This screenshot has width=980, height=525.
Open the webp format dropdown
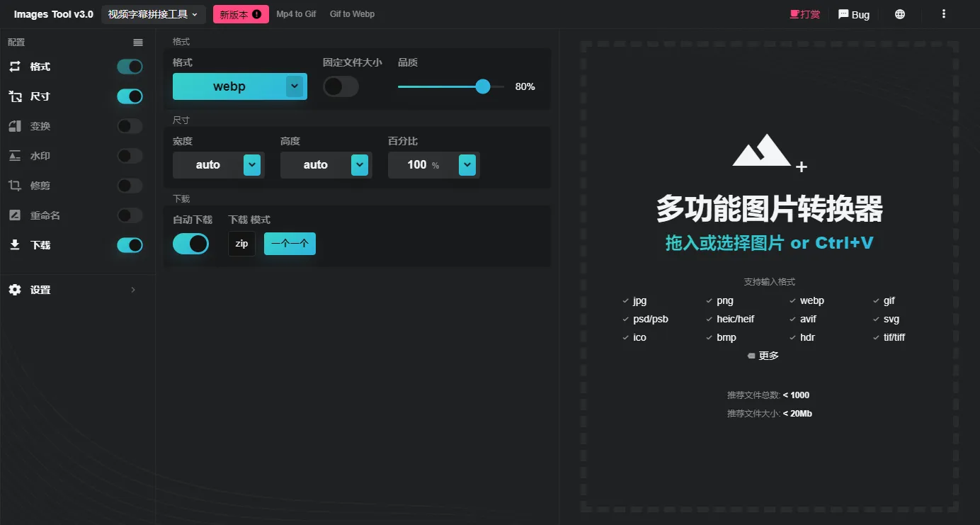click(295, 86)
